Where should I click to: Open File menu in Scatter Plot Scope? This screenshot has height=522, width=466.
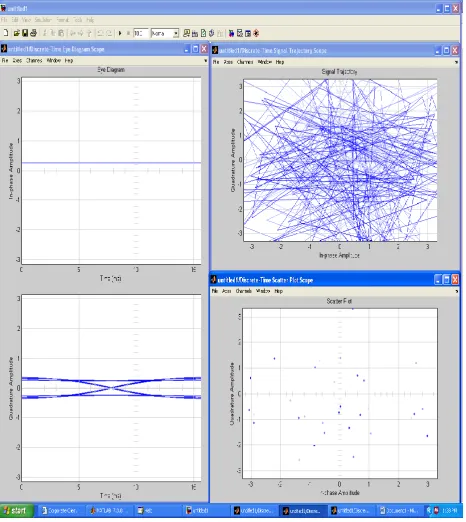(215, 292)
